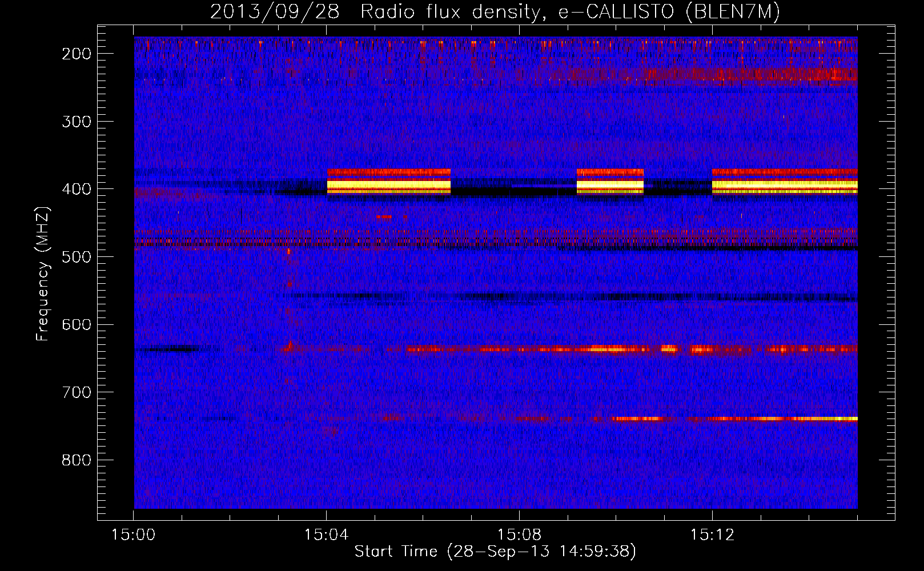Screen dimensions: 924x571
Task: Click the 15:12 time tick label
Action: [x=712, y=535]
